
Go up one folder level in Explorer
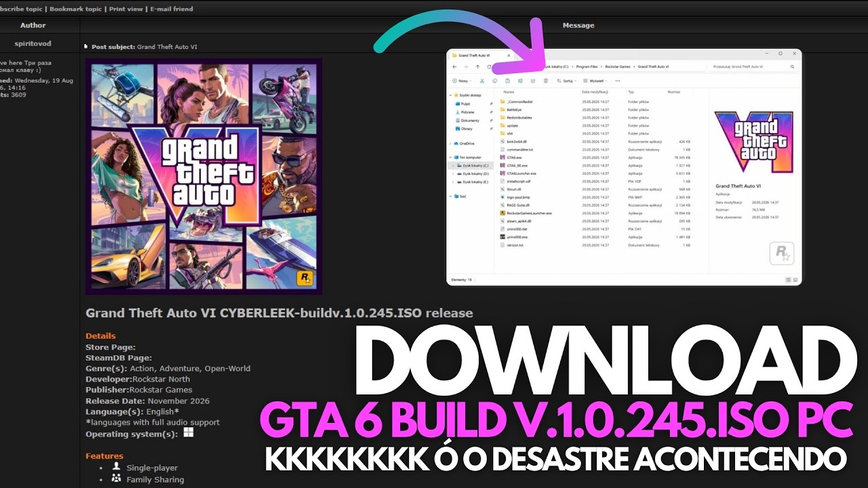pyautogui.click(x=477, y=67)
